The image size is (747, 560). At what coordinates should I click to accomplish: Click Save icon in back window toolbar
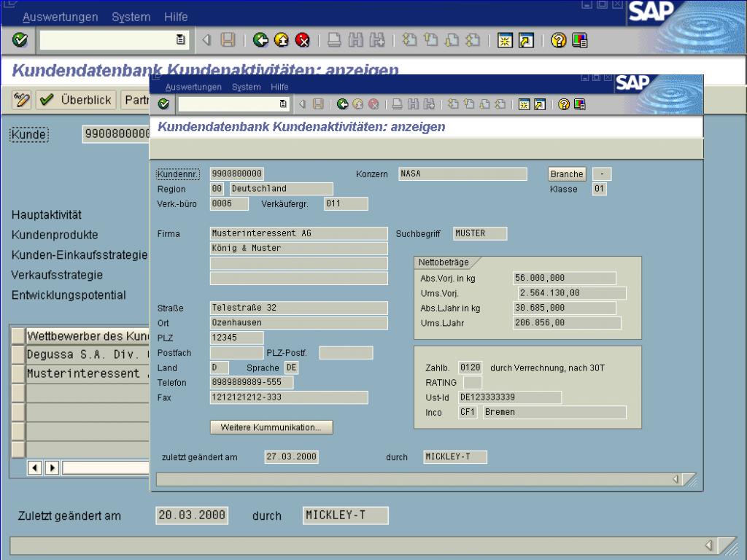[x=228, y=40]
